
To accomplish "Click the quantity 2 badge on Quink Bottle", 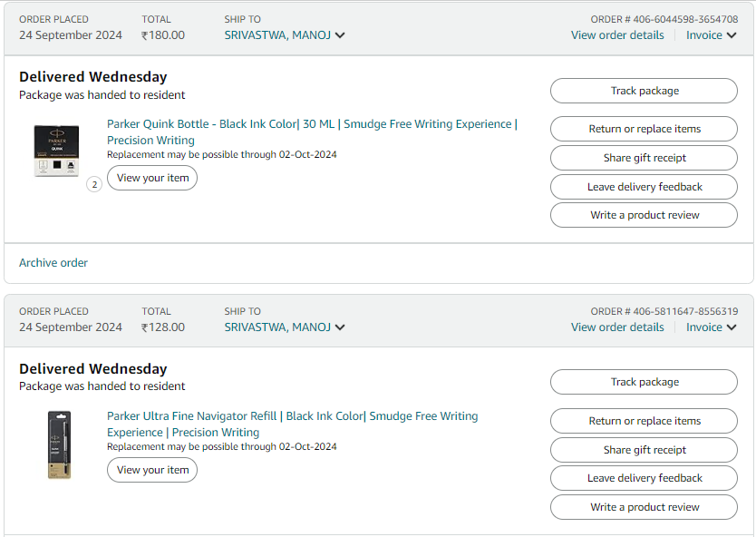I will 94,184.
